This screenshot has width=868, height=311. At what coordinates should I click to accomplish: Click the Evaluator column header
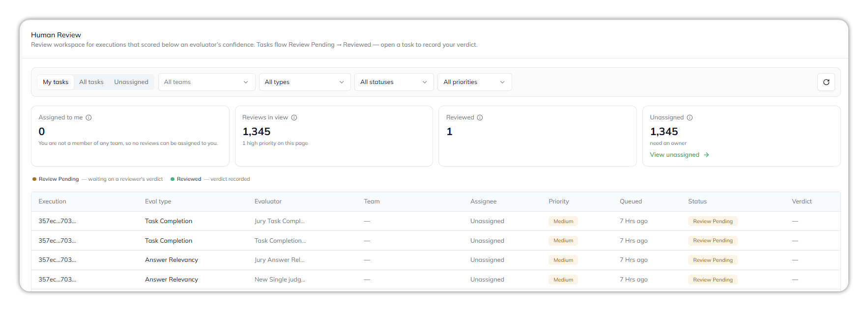click(x=268, y=201)
